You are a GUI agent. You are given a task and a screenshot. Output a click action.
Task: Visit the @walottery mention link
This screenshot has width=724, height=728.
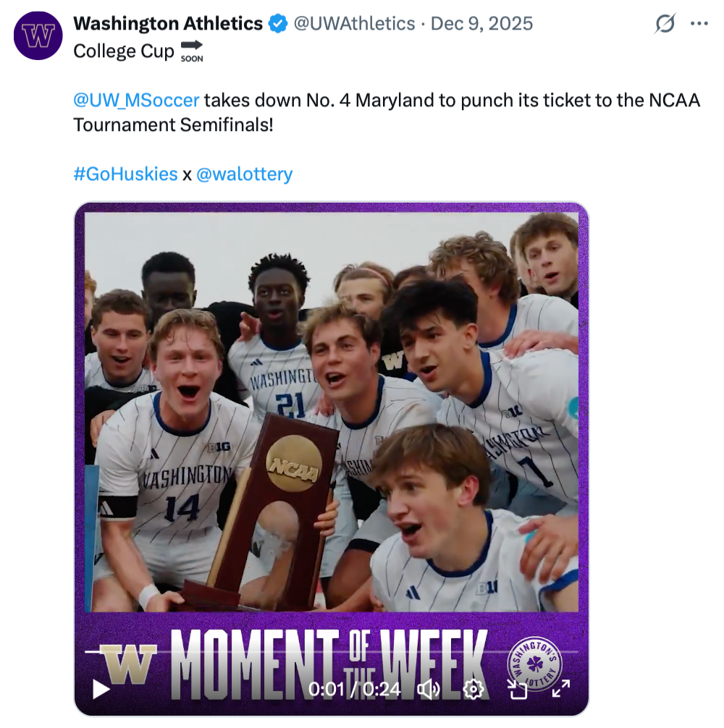click(x=244, y=174)
